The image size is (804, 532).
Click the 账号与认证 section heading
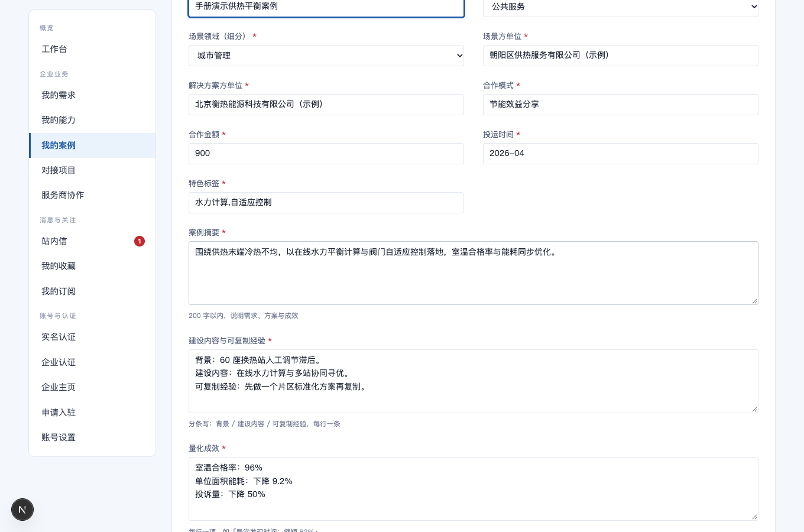point(57,316)
